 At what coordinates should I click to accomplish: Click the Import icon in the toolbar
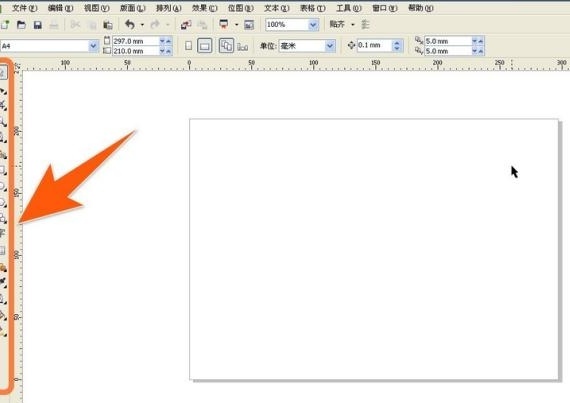(186, 25)
